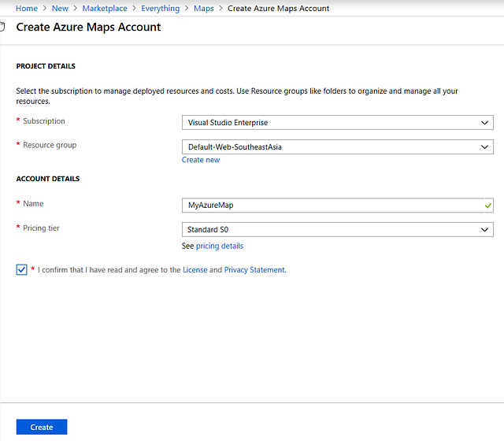Viewport: 504px width, 441px height.
Task: Open the License link
Action: coord(195,269)
